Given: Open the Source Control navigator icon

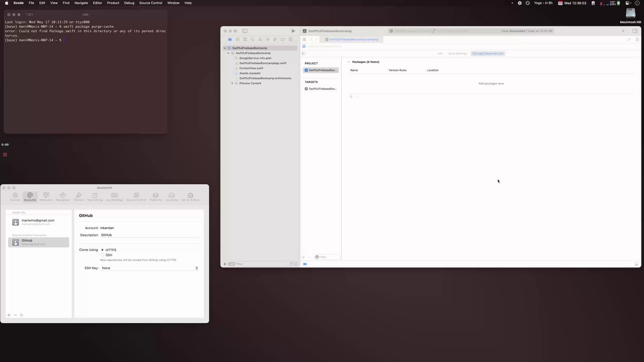Looking at the screenshot, I should (x=237, y=39).
